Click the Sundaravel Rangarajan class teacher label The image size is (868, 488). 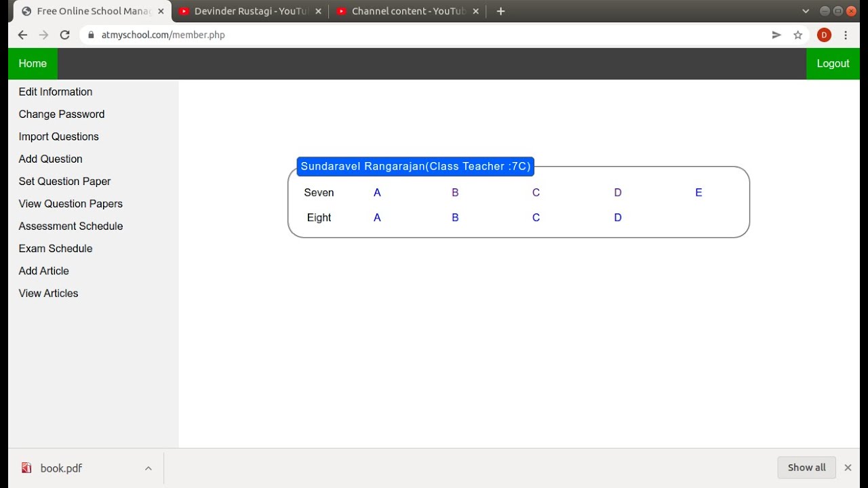click(x=416, y=167)
